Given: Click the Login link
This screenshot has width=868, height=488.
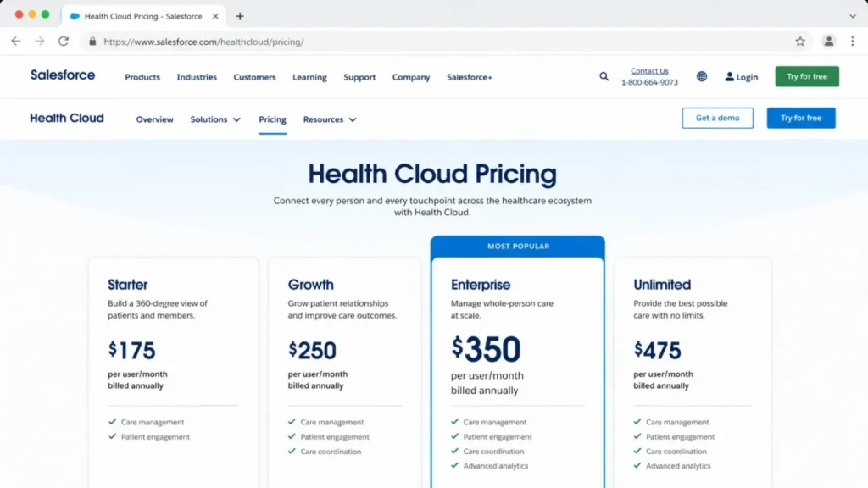Looking at the screenshot, I should click(747, 77).
